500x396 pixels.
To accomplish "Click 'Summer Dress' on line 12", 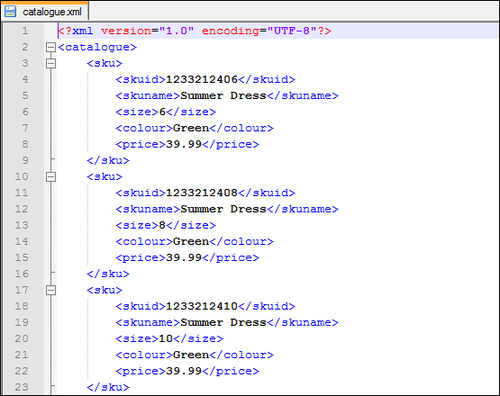I will 223,209.
